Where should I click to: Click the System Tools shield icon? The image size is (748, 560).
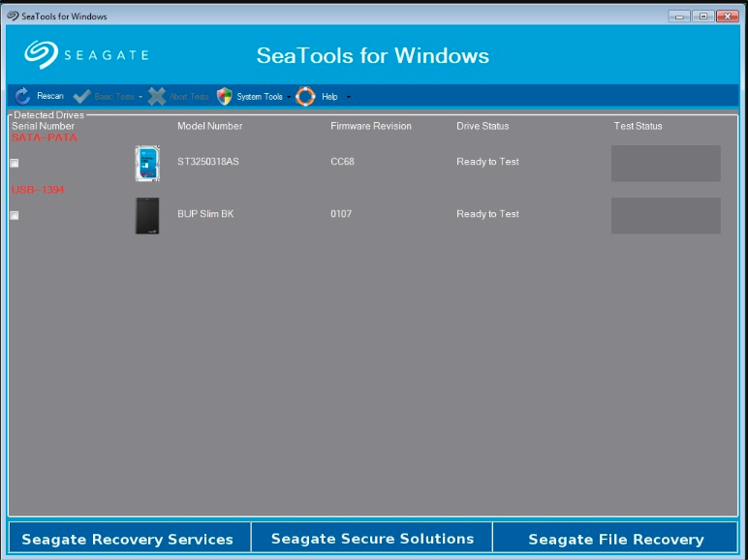point(225,97)
